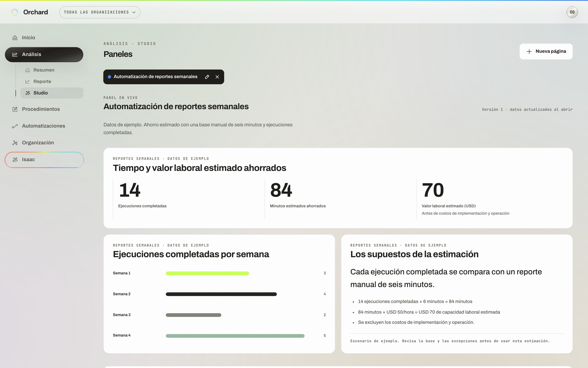Open the Reporte subsection
Viewport: 588px width, 368px height.
pos(52,82)
